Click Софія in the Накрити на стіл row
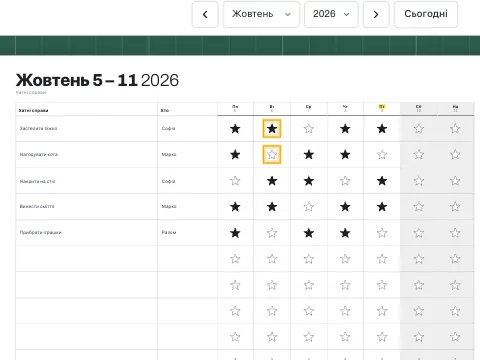Viewport: 480px width, 360px height. click(168, 181)
